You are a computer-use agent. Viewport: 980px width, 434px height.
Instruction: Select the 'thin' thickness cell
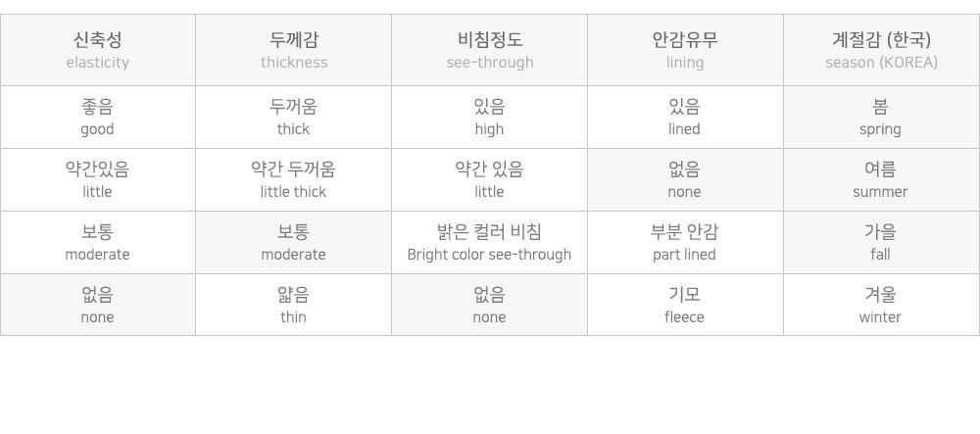pyautogui.click(x=294, y=305)
